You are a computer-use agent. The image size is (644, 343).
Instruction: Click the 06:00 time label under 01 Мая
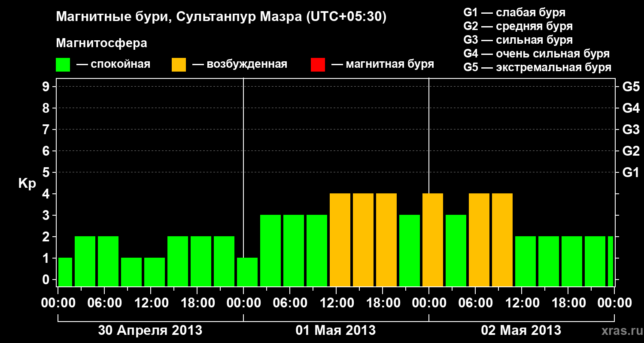[290, 303]
